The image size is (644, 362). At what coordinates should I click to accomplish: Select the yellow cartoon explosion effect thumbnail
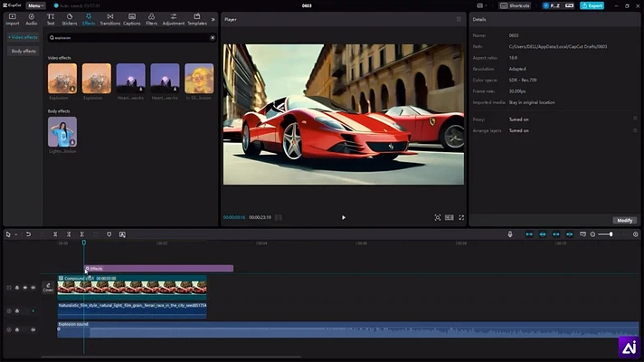(x=199, y=79)
